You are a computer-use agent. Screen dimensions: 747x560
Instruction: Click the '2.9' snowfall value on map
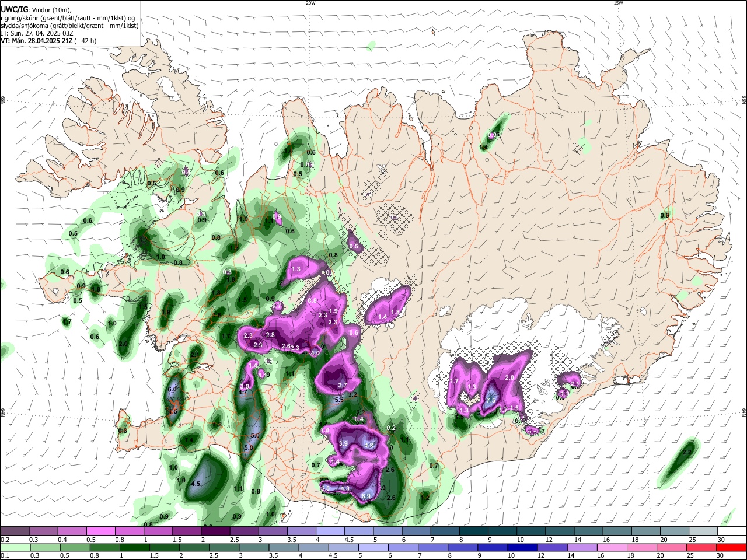click(258, 345)
